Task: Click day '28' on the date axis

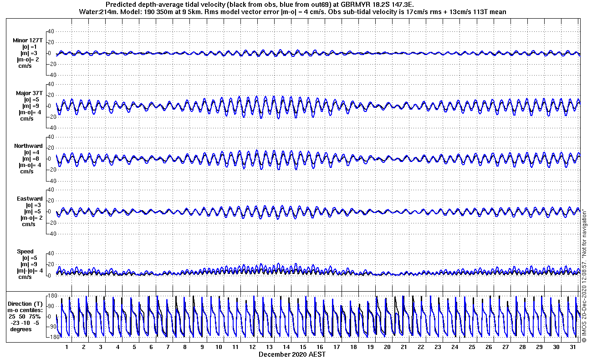Action: pos(522,347)
